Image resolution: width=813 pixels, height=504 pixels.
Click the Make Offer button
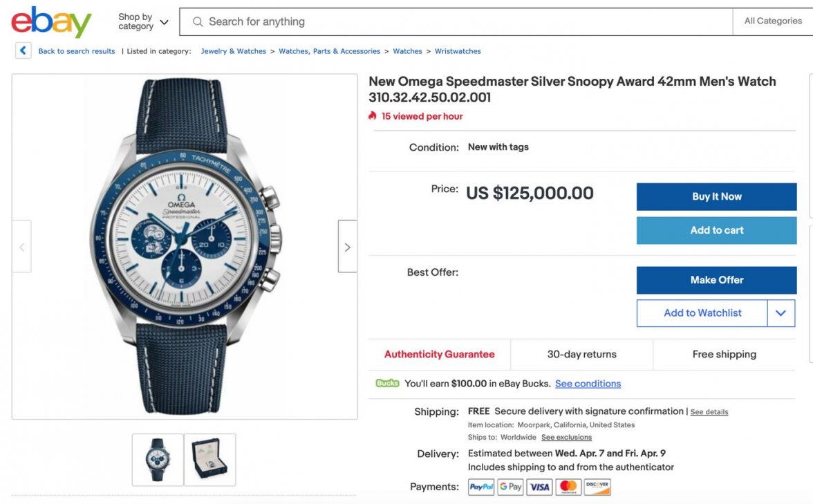pyautogui.click(x=716, y=280)
